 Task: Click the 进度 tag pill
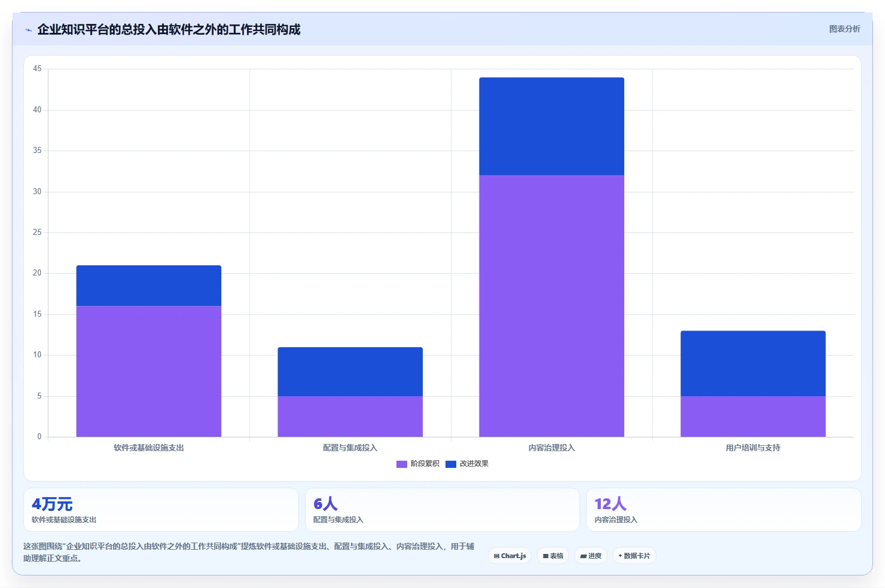coord(591,556)
